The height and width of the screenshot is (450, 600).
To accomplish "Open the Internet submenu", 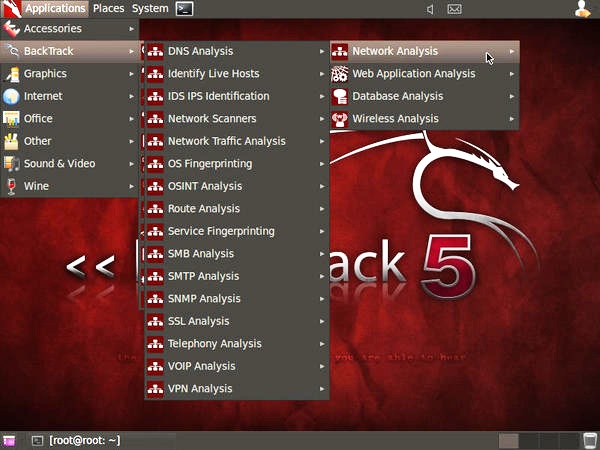I will (x=69, y=96).
